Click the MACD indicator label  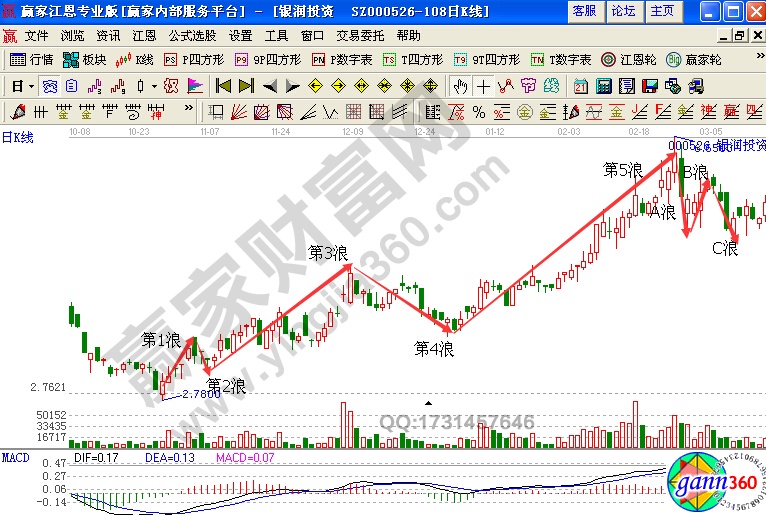coord(14,457)
